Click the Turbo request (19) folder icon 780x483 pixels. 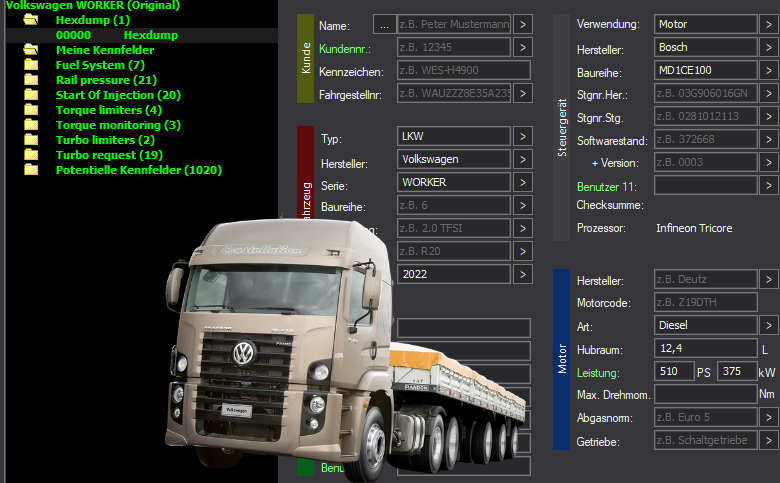coord(31,155)
